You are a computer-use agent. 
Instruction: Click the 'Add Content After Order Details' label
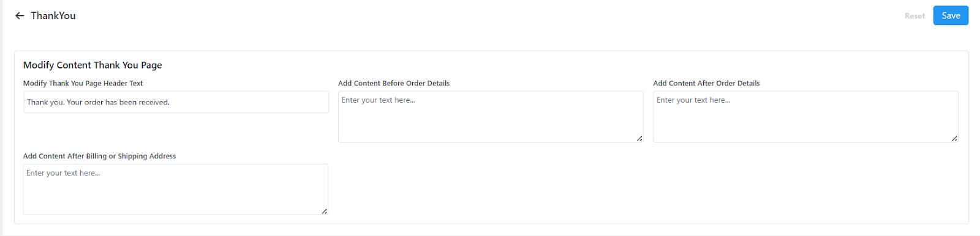click(x=706, y=83)
